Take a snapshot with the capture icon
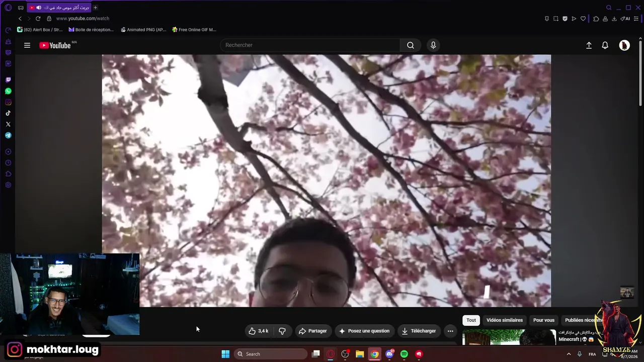 (556, 19)
